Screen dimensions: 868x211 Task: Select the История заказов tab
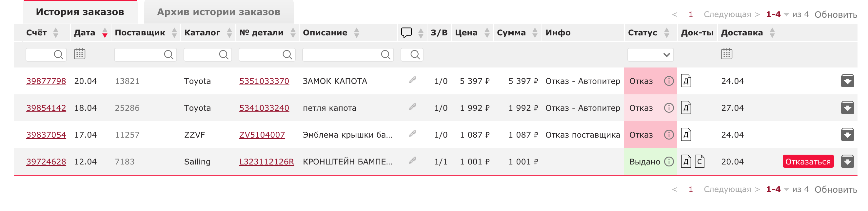pos(80,12)
